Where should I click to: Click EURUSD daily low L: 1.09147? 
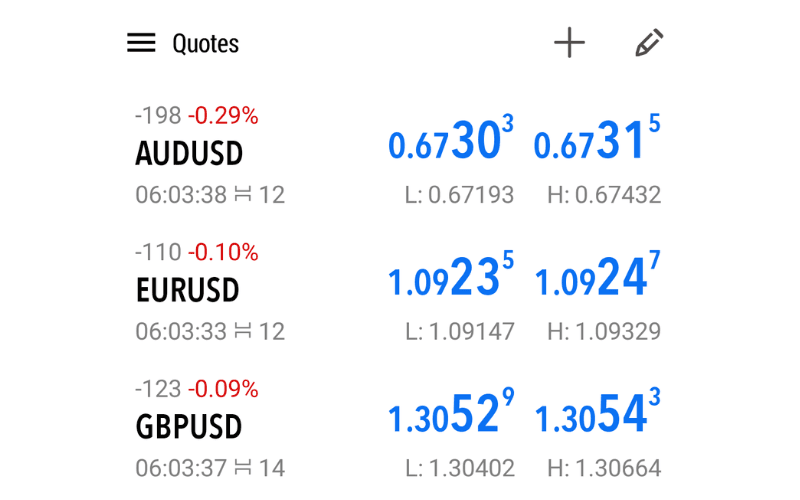(459, 331)
